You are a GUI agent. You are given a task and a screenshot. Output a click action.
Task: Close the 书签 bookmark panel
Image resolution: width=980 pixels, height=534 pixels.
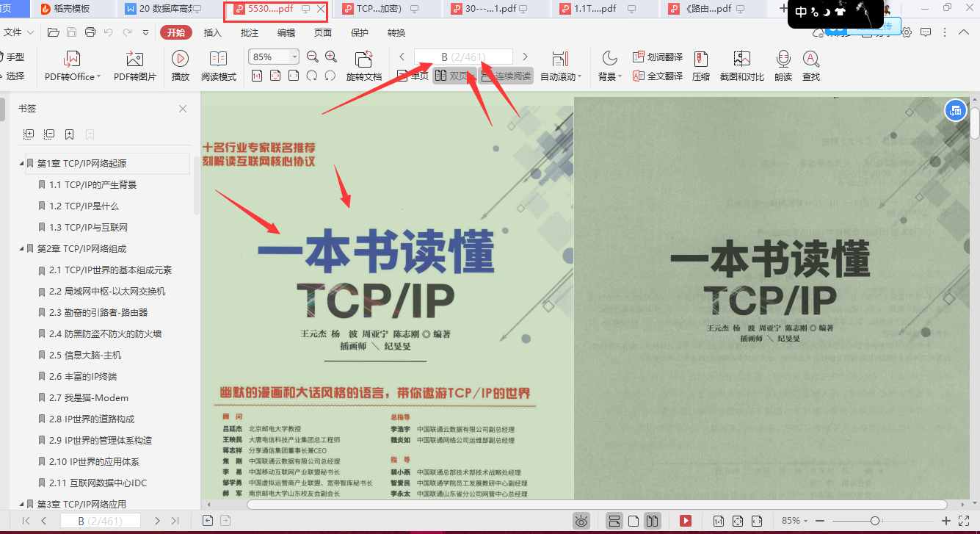point(183,109)
